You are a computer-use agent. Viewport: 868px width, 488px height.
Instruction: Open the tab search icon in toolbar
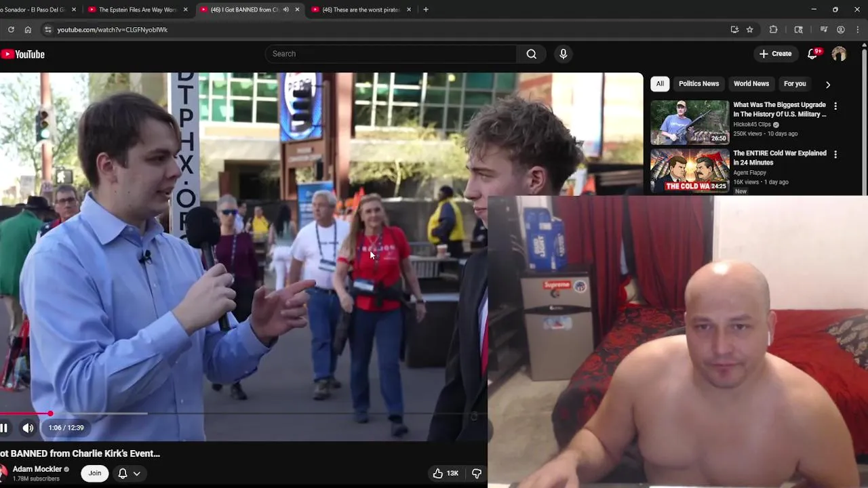[798, 30]
